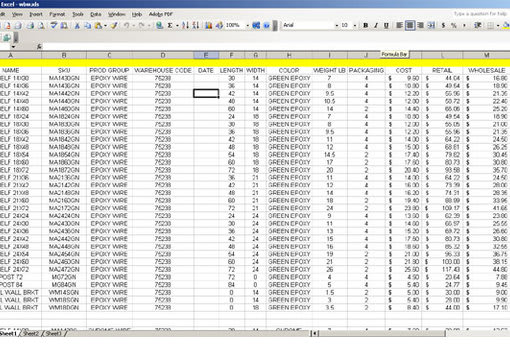
Task: Click the E-mail envelope icon
Action: click(18, 25)
